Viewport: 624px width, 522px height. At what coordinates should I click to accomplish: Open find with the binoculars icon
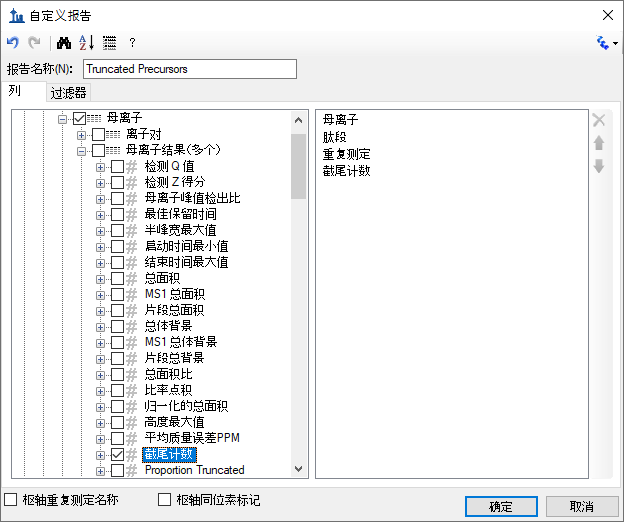(x=64, y=43)
